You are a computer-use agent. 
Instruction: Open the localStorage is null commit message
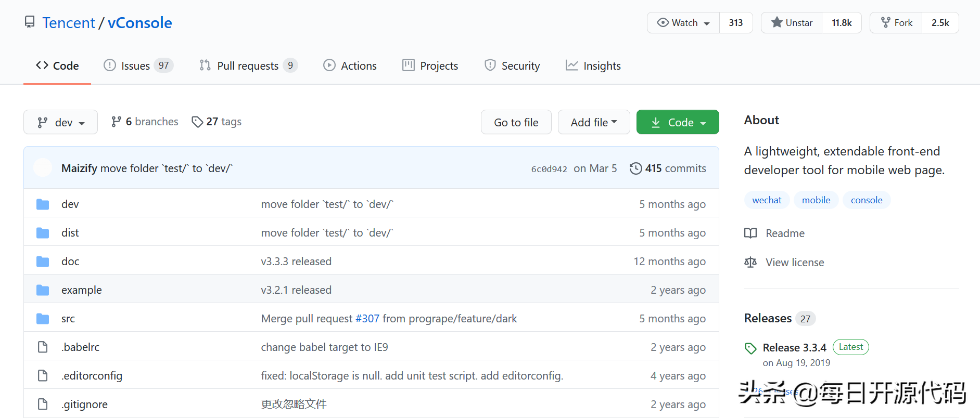click(x=412, y=376)
